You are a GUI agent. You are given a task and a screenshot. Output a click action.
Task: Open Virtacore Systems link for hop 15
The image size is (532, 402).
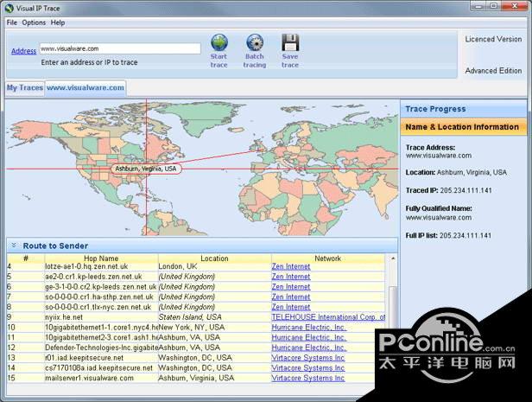click(x=308, y=378)
